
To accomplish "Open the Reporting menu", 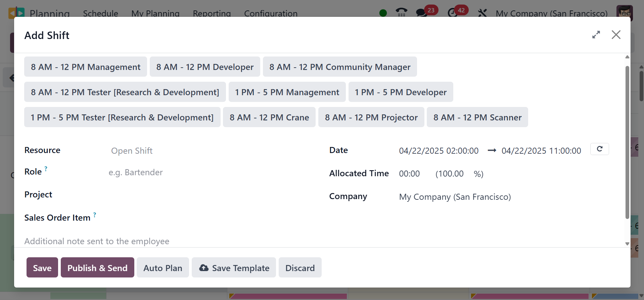I will pyautogui.click(x=212, y=13).
